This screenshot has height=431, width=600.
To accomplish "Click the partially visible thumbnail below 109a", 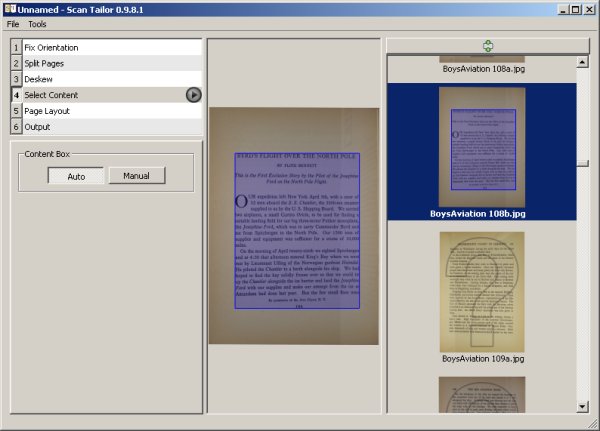I will pos(482,395).
